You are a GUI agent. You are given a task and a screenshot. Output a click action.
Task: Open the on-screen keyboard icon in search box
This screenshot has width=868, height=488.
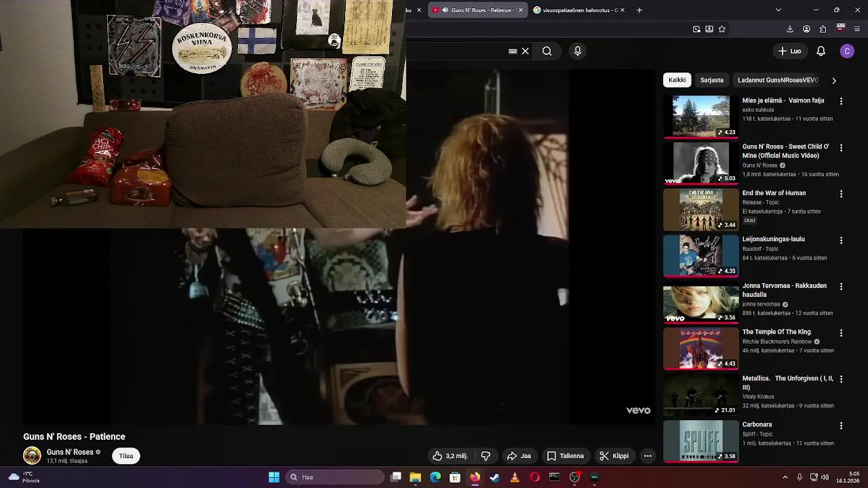pos(513,51)
